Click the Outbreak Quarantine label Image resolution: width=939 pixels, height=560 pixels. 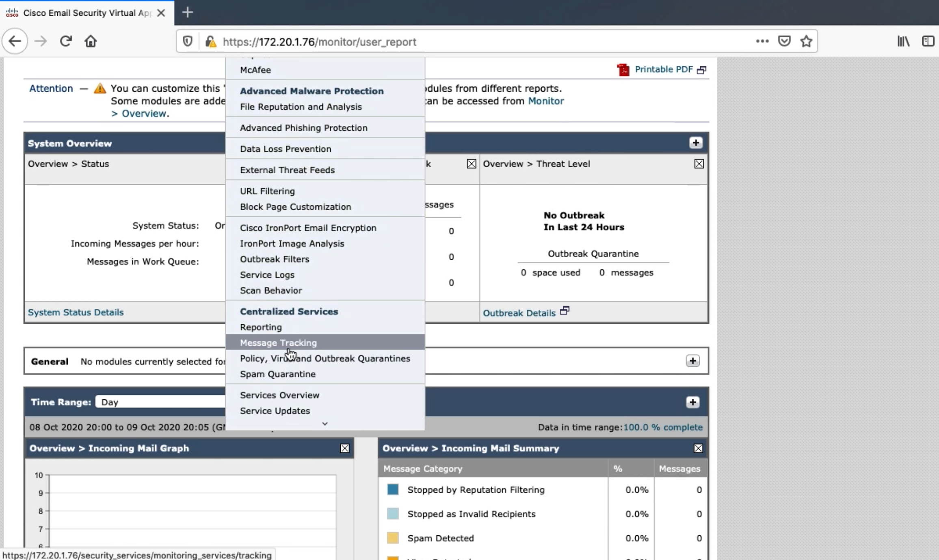[x=593, y=254]
